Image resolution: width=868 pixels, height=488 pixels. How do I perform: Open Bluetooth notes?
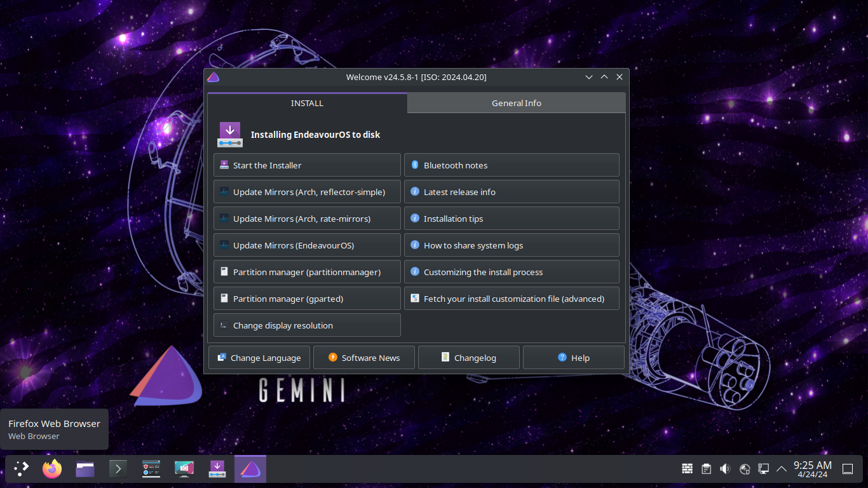pyautogui.click(x=512, y=165)
